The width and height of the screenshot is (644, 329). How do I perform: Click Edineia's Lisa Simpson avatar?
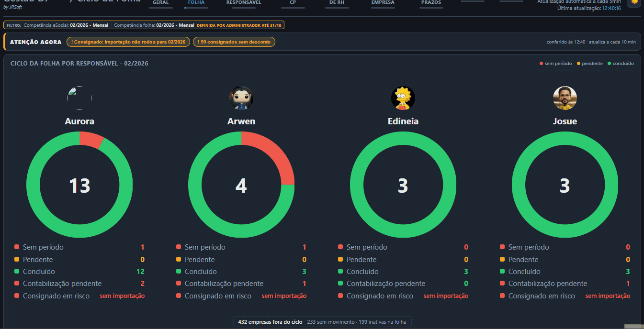tap(403, 98)
